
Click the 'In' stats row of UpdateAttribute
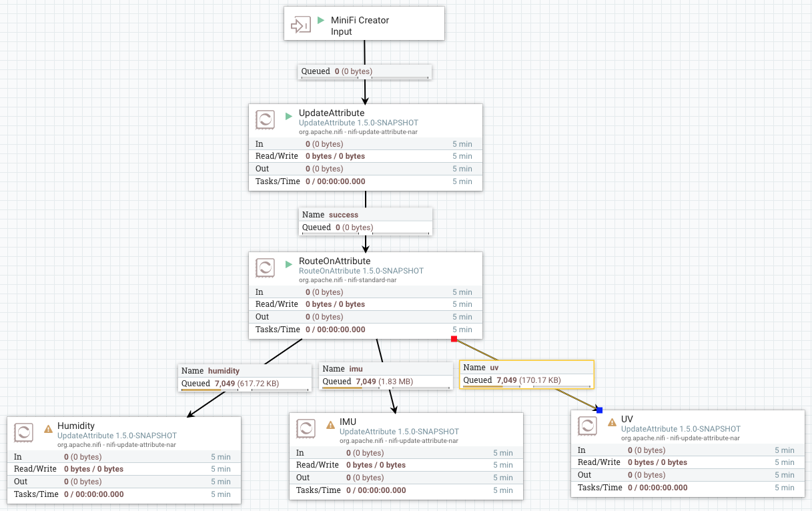[366, 143]
